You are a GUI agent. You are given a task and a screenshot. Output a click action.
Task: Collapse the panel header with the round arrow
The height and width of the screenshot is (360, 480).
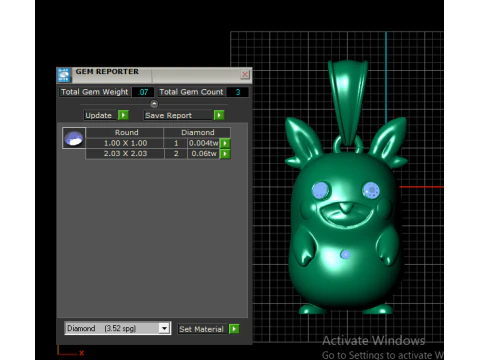[154, 104]
